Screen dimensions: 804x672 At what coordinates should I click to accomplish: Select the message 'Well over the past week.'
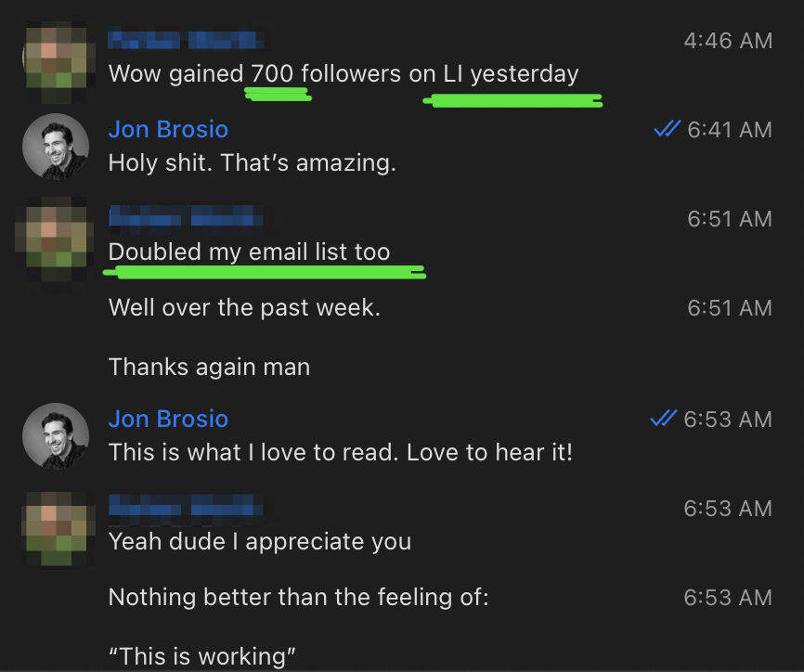coord(244,307)
